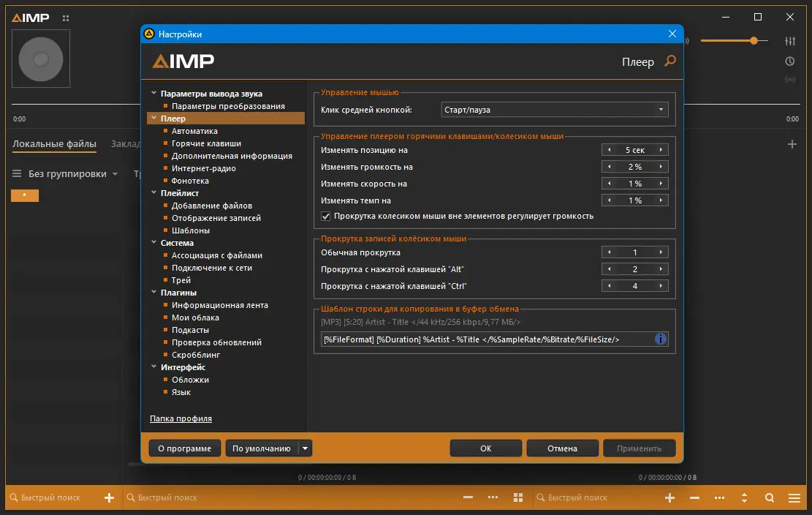Click the search magnifier icon in Settings header

click(x=670, y=61)
